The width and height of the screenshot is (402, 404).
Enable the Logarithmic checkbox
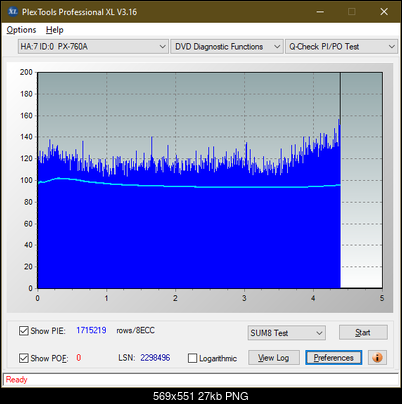click(x=192, y=358)
